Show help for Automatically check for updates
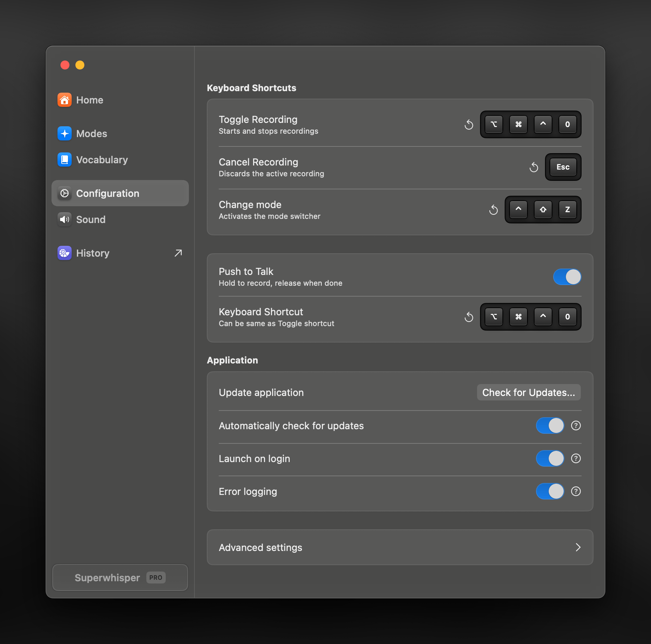Viewport: 651px width, 644px height. click(576, 425)
